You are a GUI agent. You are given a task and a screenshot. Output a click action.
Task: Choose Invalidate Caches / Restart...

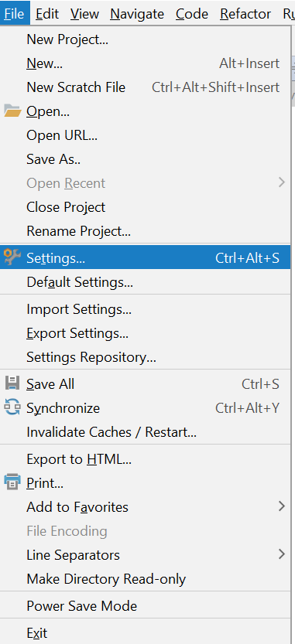tap(146, 432)
